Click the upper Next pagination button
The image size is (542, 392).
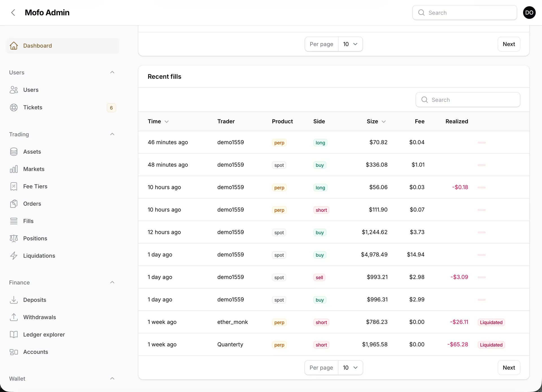(x=509, y=44)
